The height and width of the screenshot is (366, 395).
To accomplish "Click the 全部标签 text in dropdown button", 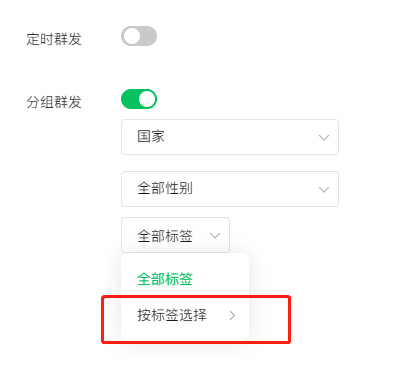I will [x=165, y=236].
